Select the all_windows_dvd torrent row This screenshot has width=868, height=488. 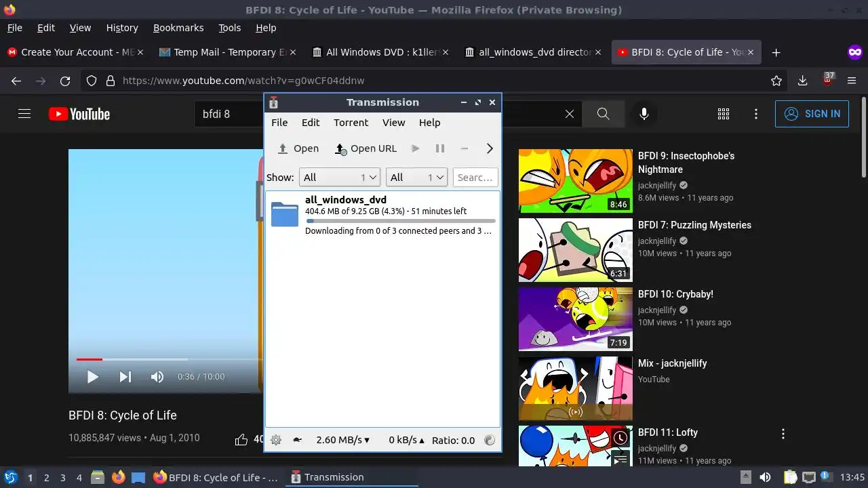click(383, 215)
